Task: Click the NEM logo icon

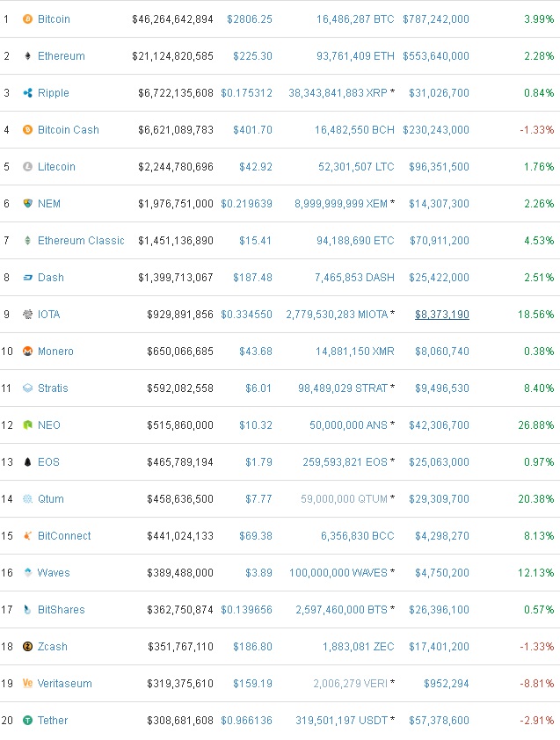Action: [27, 203]
